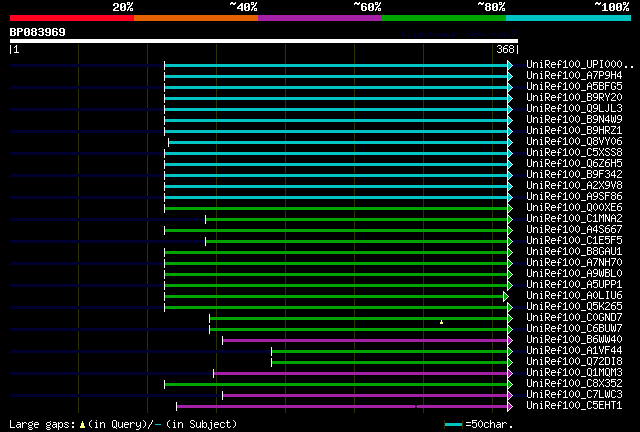The image size is (640, 432).
Task: Select the UniRef100_Q6Z6H5 label
Action: pyautogui.click(x=574, y=164)
